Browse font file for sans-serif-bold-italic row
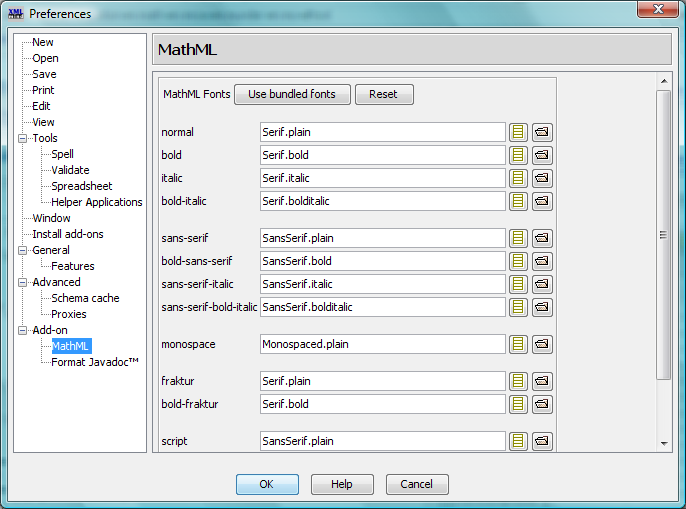The image size is (686, 509). pyautogui.click(x=542, y=307)
